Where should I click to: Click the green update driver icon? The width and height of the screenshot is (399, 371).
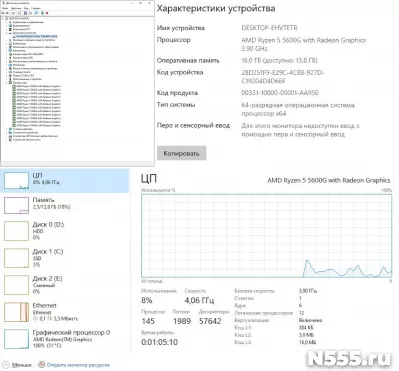coord(42,13)
